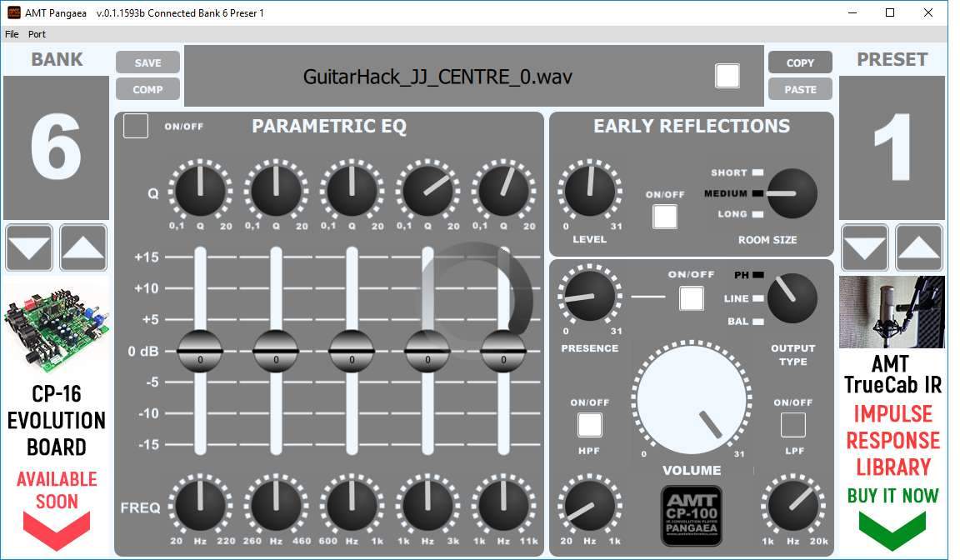Screen dimensions: 960x560
Task: Click the COMP button
Action: click(147, 89)
